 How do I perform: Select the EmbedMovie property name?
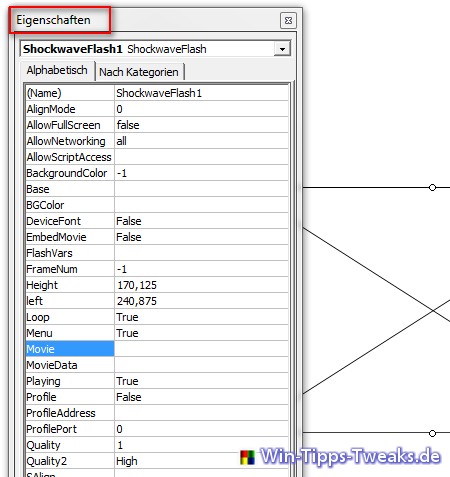pyautogui.click(x=70, y=237)
